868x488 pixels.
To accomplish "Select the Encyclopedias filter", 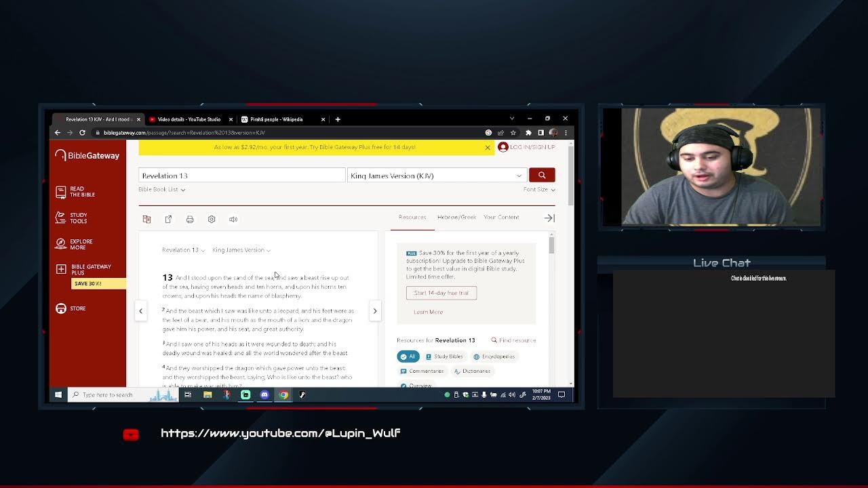I will [494, 357].
